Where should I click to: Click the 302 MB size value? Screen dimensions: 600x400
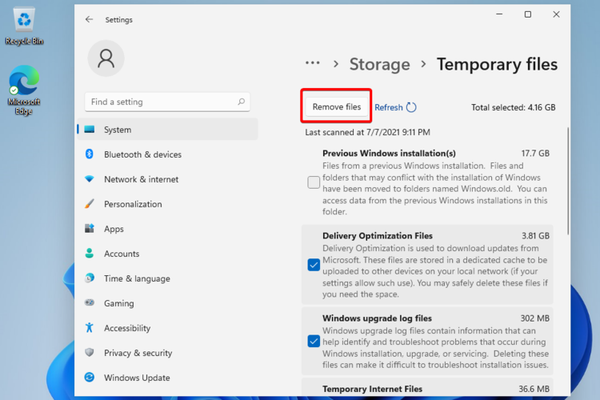tap(535, 318)
